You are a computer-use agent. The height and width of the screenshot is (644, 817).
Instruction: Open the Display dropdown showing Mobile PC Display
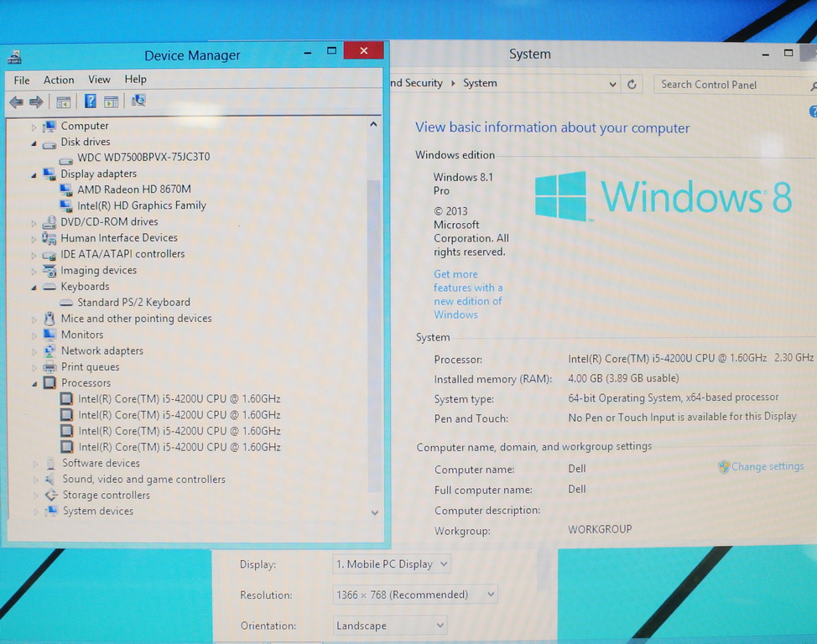[392, 563]
